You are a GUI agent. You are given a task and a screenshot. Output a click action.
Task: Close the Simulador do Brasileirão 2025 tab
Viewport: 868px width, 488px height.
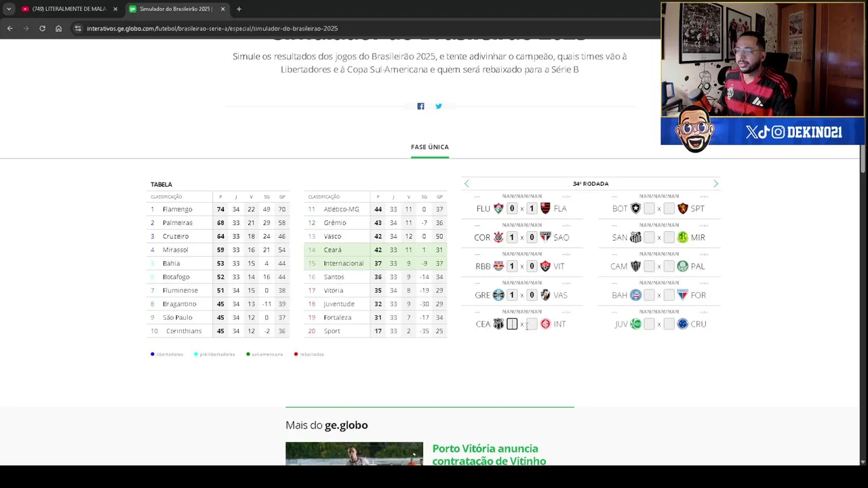pos(222,9)
